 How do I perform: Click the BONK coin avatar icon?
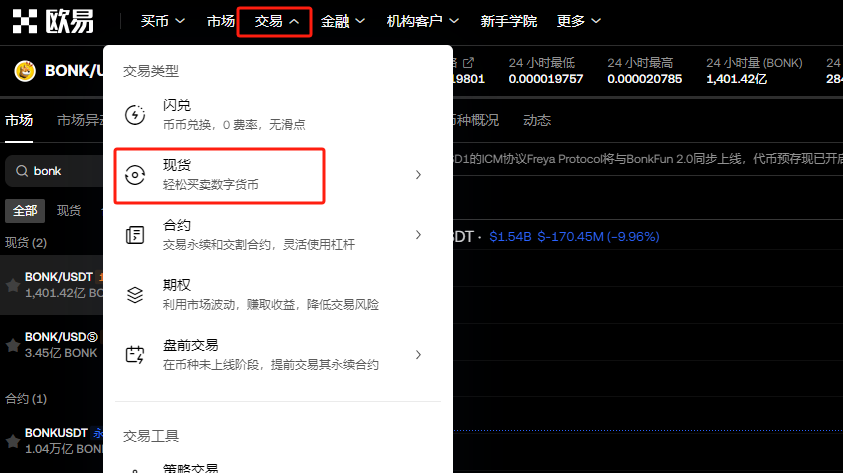(x=25, y=70)
